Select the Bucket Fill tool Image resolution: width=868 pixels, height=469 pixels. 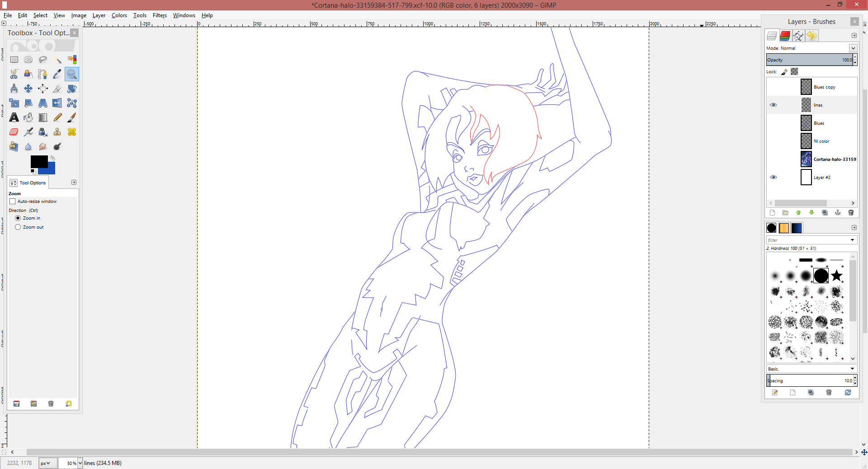[28, 117]
